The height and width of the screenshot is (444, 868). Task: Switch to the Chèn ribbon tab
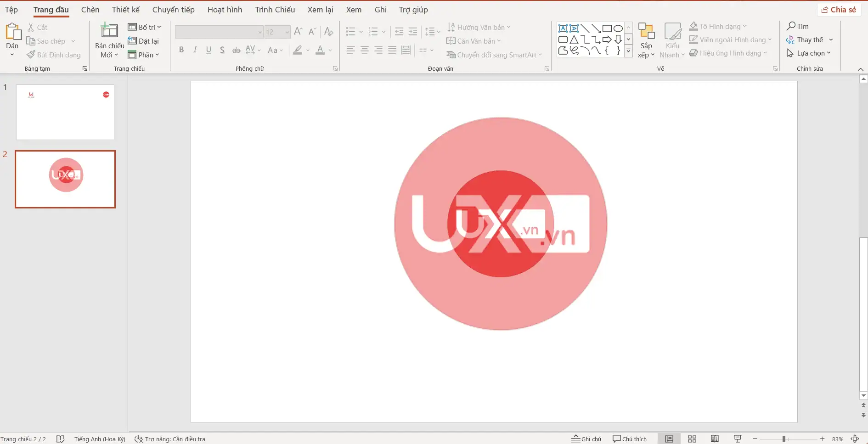pyautogui.click(x=90, y=9)
